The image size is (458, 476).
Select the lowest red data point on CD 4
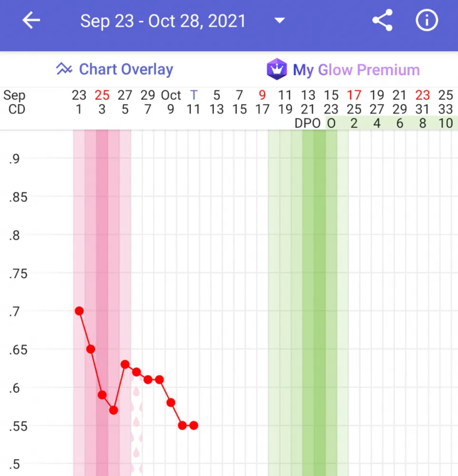click(x=114, y=410)
